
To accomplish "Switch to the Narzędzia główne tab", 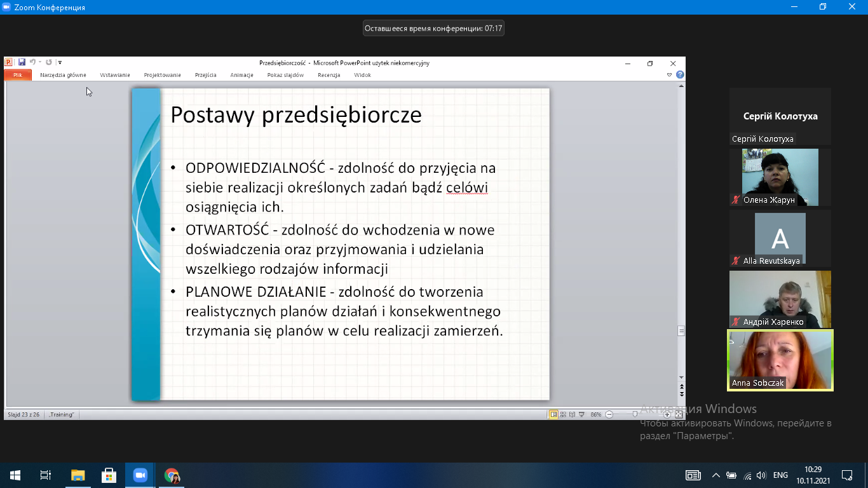I will tap(63, 75).
